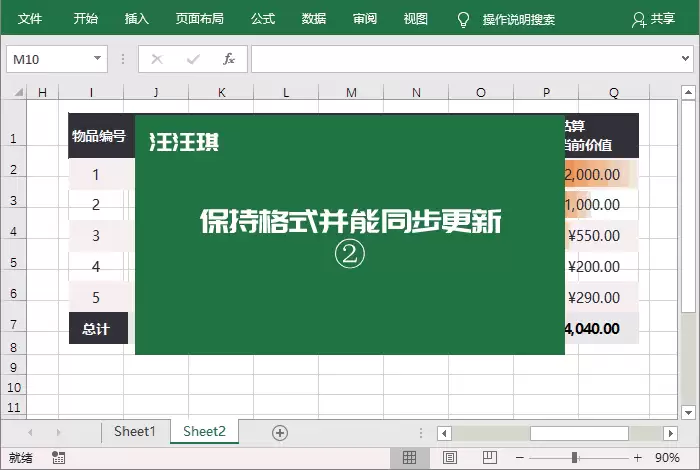
Task: Select column H header
Action: point(42,92)
